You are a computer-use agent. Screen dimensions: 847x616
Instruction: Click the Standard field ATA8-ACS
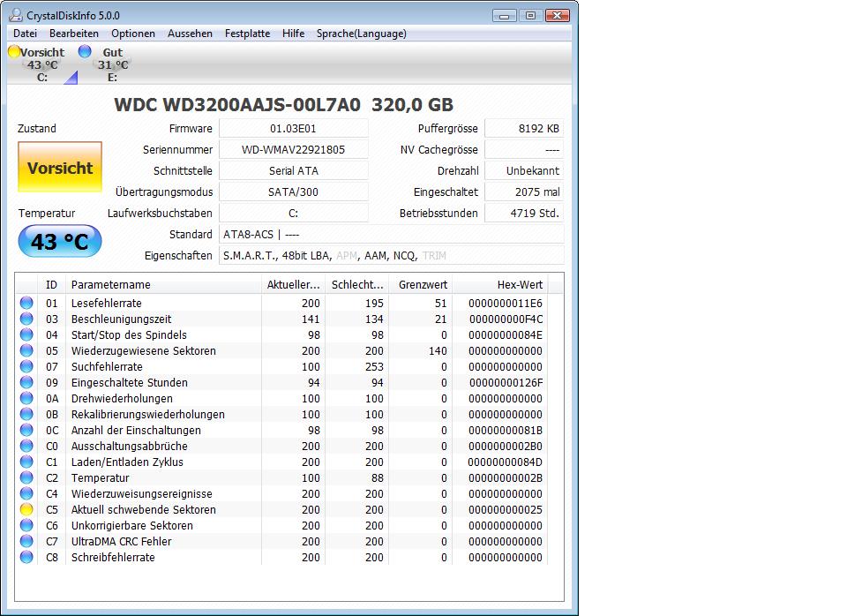coord(391,235)
